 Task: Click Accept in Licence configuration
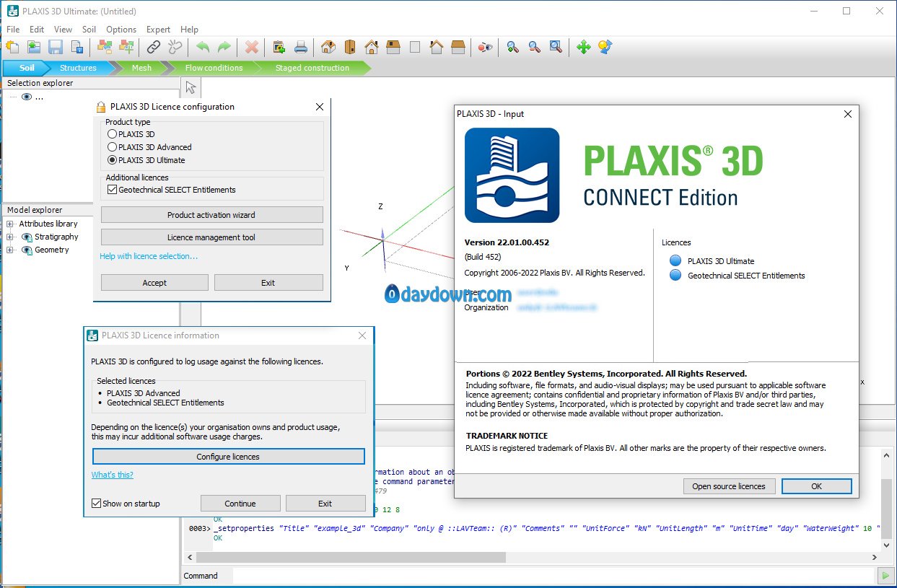coord(154,283)
